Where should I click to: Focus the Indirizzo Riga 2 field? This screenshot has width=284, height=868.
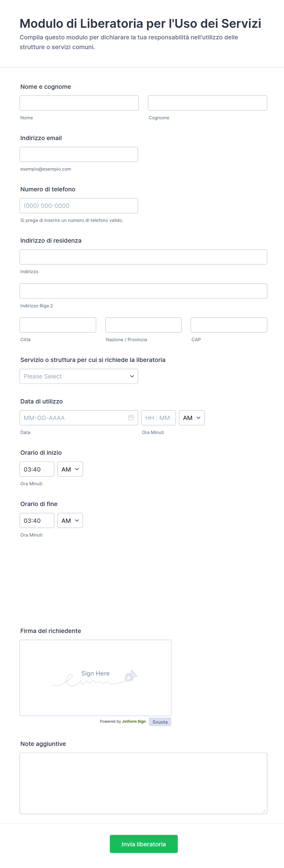click(x=143, y=291)
